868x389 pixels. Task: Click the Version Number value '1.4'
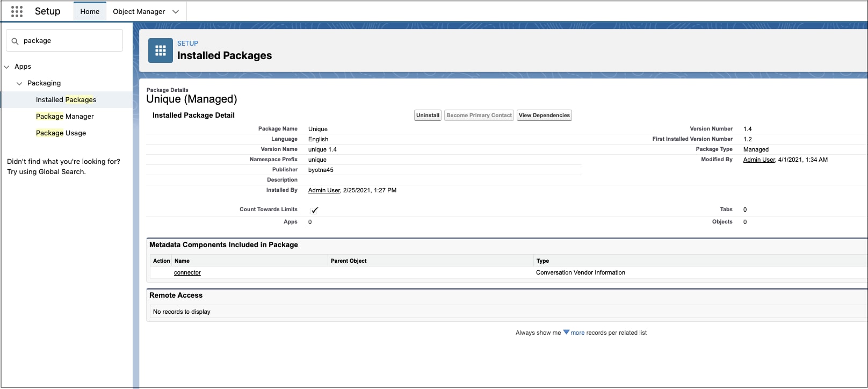748,129
